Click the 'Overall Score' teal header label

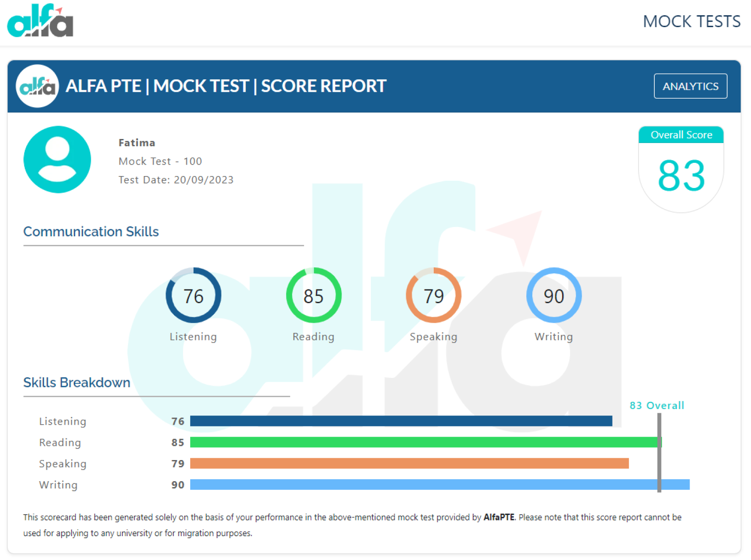click(681, 135)
